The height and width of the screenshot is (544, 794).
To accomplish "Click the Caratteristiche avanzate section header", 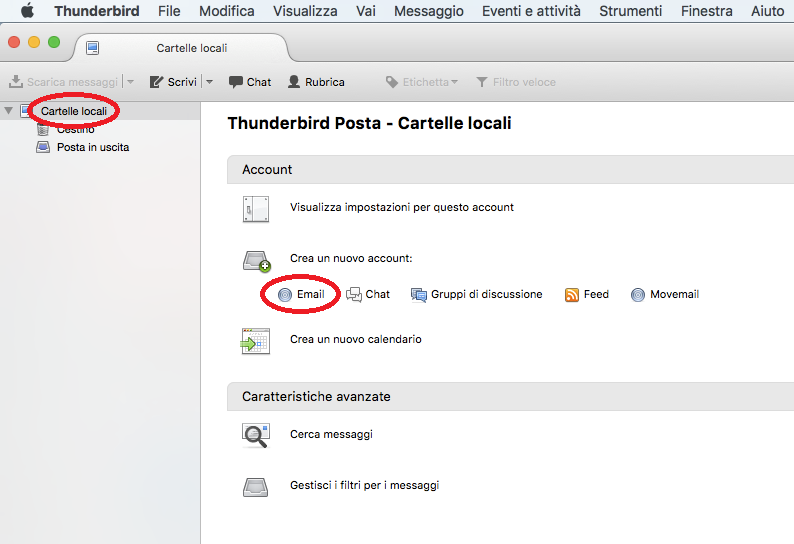I will pos(510,397).
